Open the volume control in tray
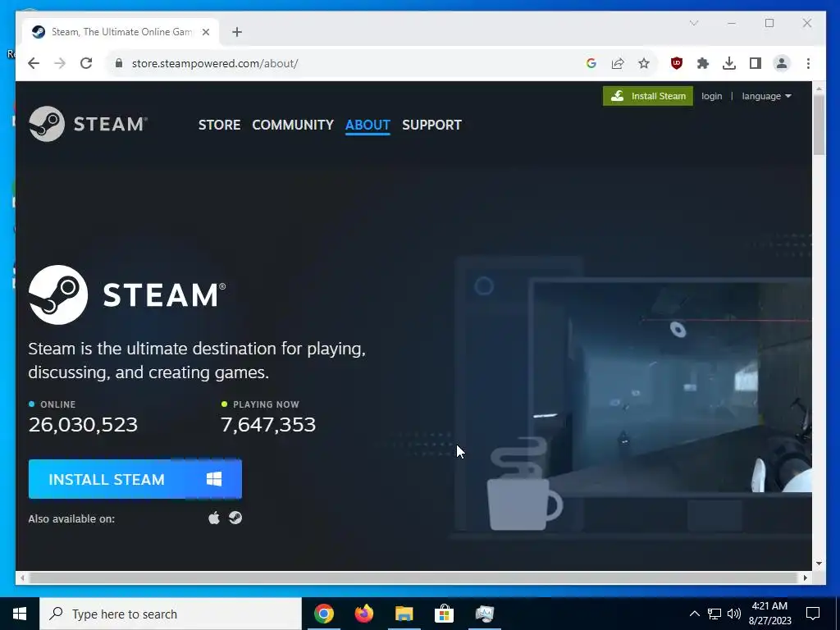This screenshot has height=630, width=840. pos(734,614)
